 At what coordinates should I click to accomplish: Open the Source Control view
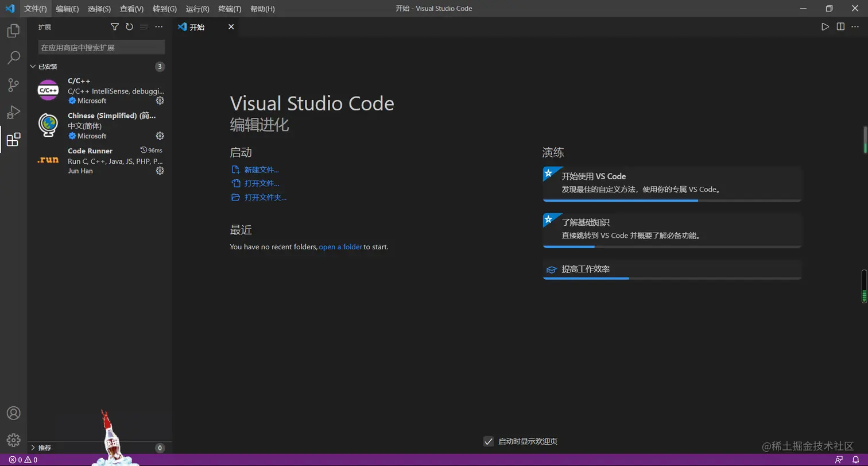click(x=13, y=85)
